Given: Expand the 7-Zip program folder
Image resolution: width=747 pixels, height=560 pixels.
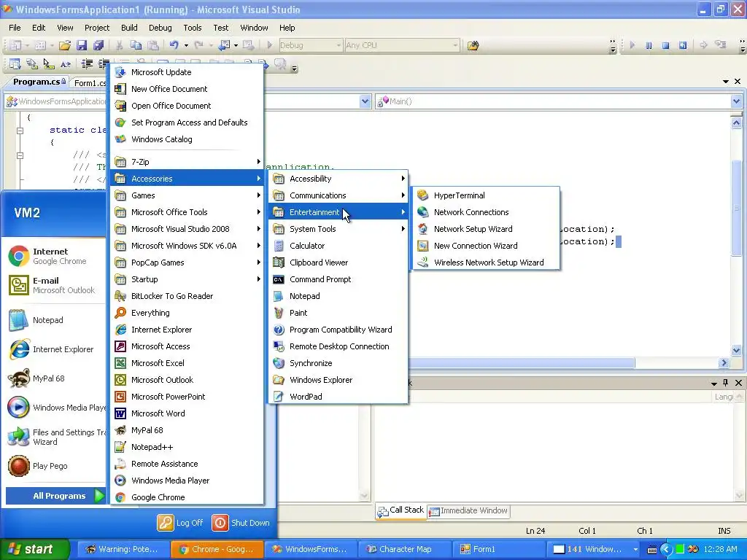Looking at the screenshot, I should tap(187, 161).
